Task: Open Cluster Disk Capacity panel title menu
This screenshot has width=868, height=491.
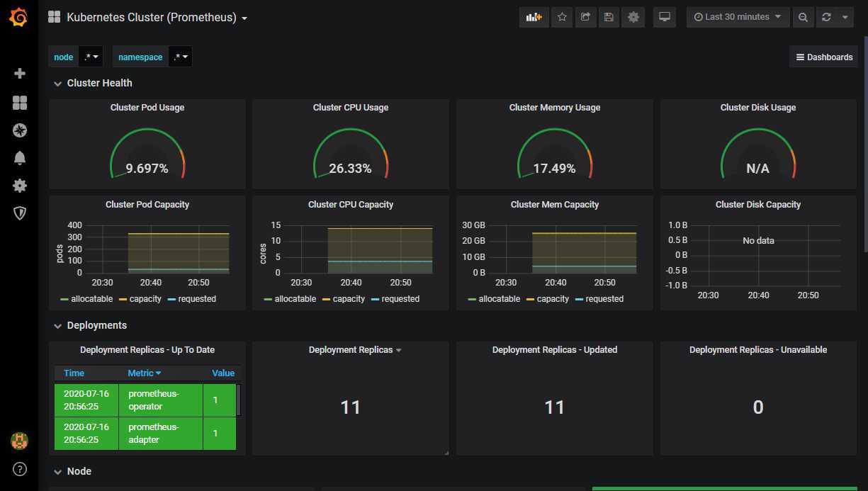Action: [758, 205]
